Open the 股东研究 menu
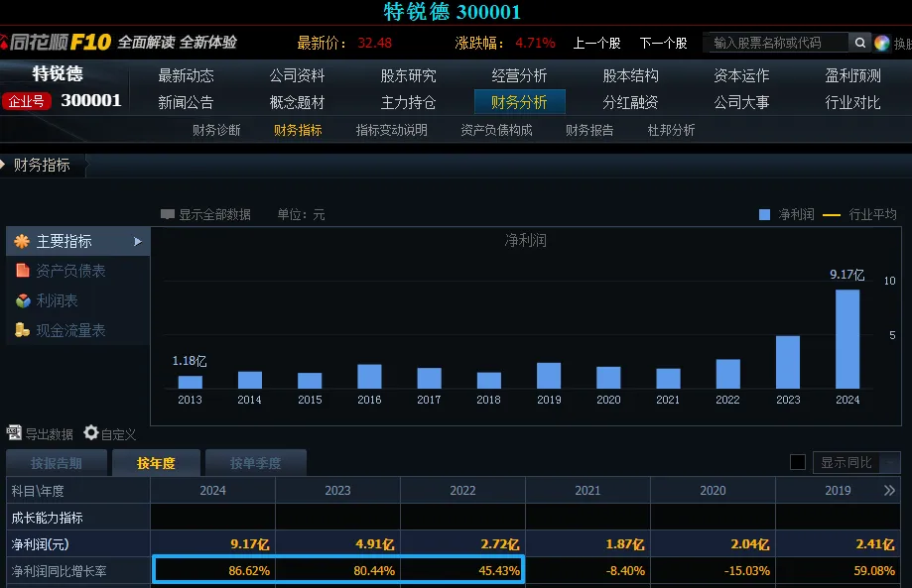 408,75
